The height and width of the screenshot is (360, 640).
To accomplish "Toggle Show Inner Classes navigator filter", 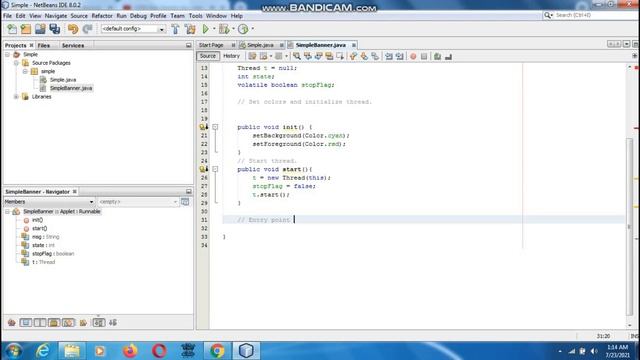I will click(x=68, y=322).
